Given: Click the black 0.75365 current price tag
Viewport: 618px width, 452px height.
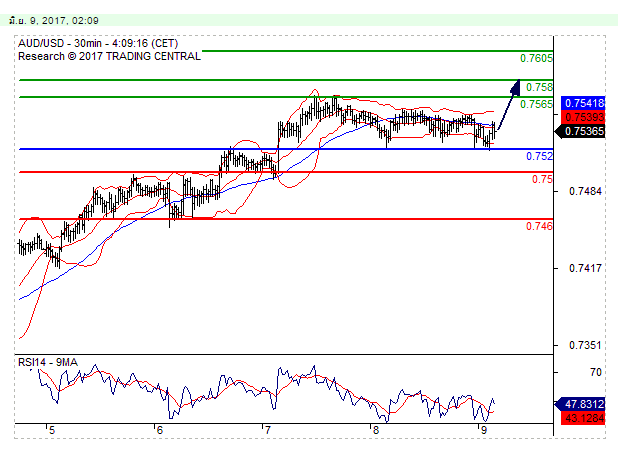Looking at the screenshot, I should 580,131.
